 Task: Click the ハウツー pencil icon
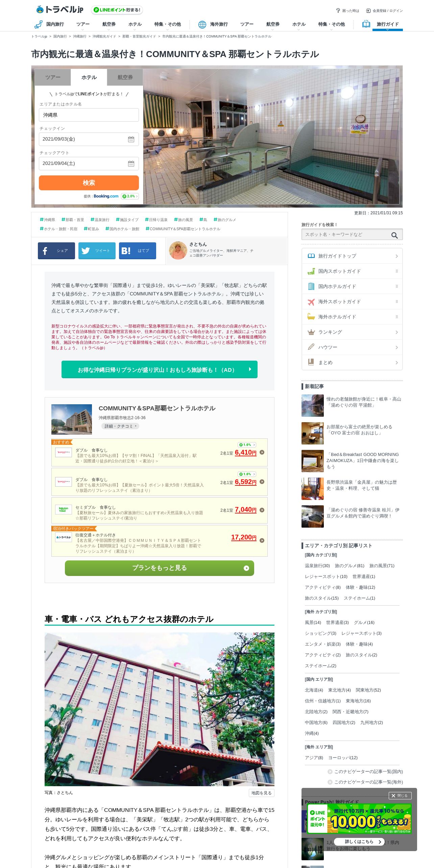[311, 347]
